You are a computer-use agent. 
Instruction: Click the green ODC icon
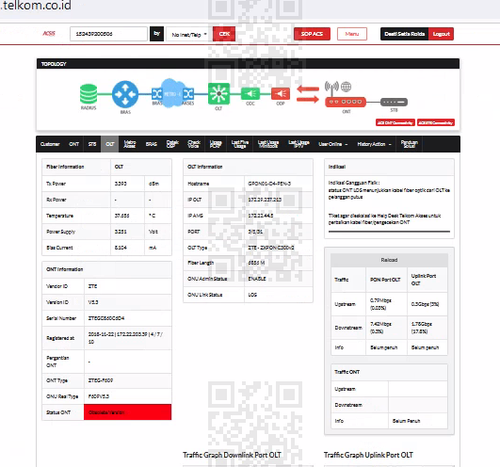click(250, 94)
